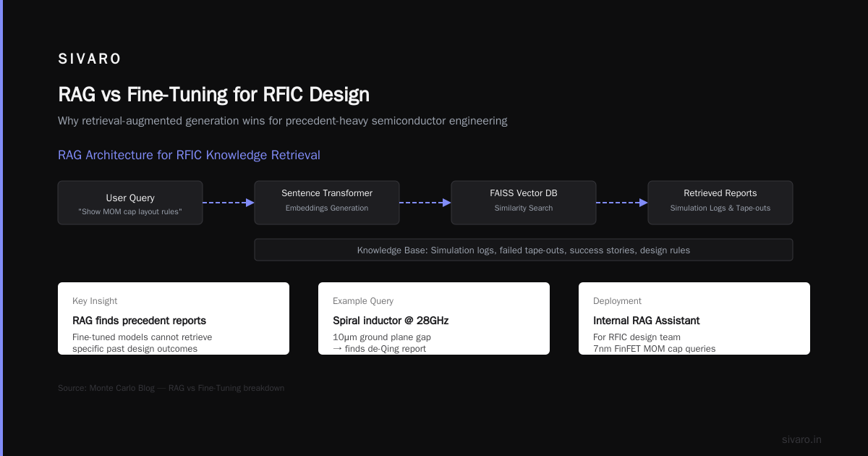Click the Sentence Transformer node
The image size is (868, 456).
pos(327,203)
